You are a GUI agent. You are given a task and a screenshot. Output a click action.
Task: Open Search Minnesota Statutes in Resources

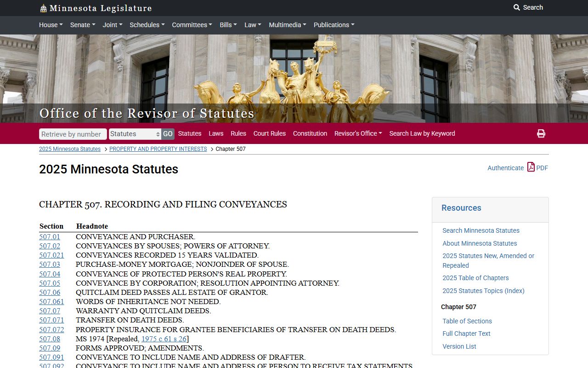pos(481,230)
